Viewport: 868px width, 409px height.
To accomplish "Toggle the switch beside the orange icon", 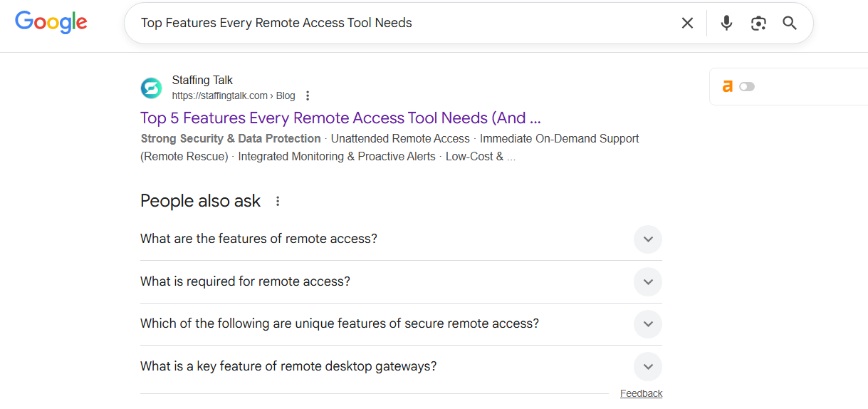I will (x=746, y=86).
